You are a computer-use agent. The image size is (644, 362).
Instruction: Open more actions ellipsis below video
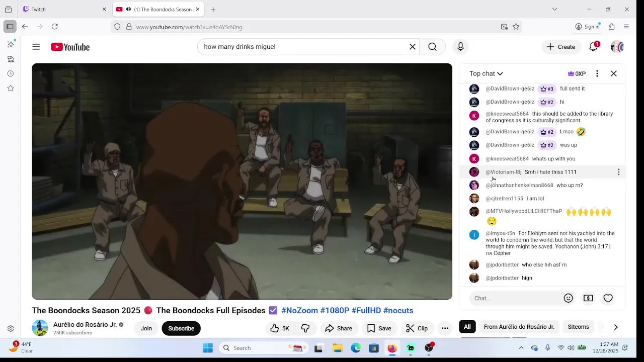click(x=445, y=328)
